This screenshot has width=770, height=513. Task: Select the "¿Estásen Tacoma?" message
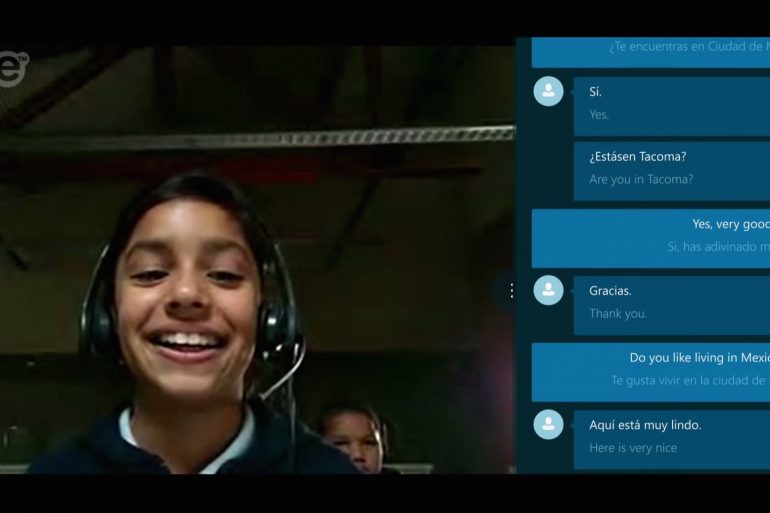tap(637, 157)
